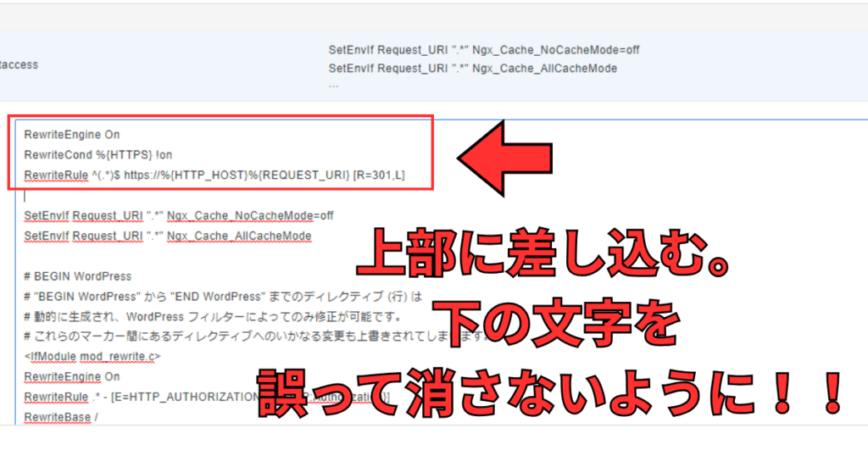This screenshot has width=868, height=456.
Task: Click the "<IfModule mod_rewrite.c>" line
Action: pyautogui.click(x=92, y=357)
